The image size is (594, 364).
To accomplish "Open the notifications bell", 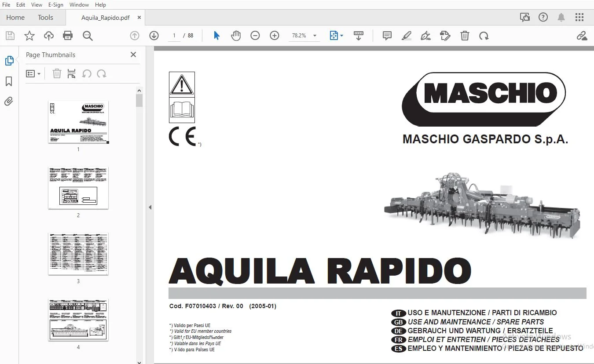I will [x=561, y=18].
